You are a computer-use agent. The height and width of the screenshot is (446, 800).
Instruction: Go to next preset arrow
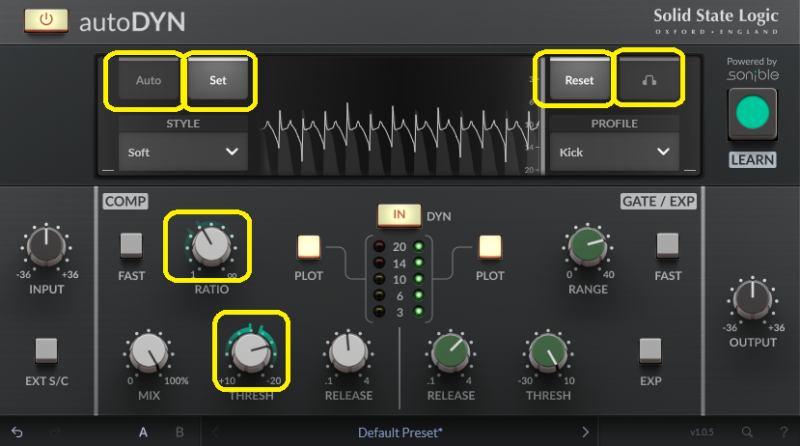click(x=586, y=432)
